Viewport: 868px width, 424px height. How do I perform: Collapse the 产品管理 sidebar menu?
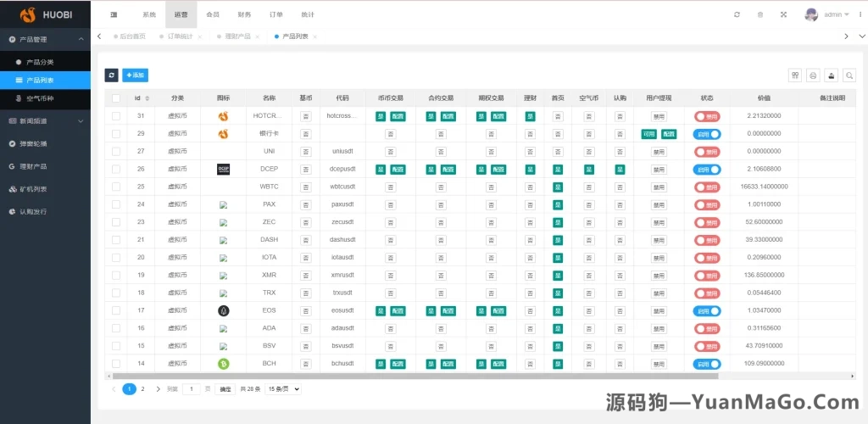pyautogui.click(x=46, y=39)
